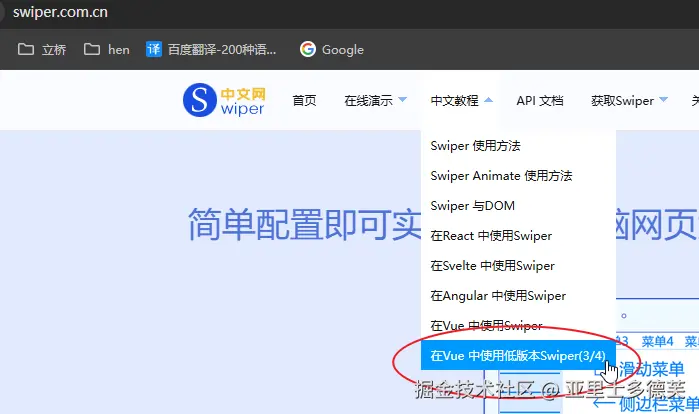Open the 百度翻译 bookmark
This screenshot has width=699, height=414.
(x=211, y=49)
